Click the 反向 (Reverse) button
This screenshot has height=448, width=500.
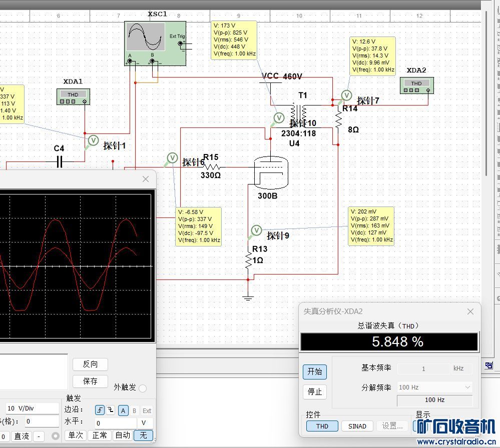(x=90, y=364)
